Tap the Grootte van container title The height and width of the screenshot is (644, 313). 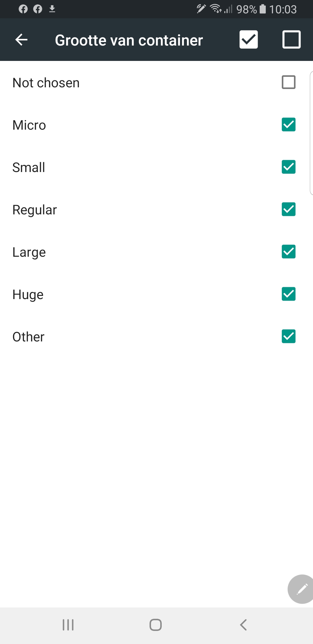pos(129,40)
